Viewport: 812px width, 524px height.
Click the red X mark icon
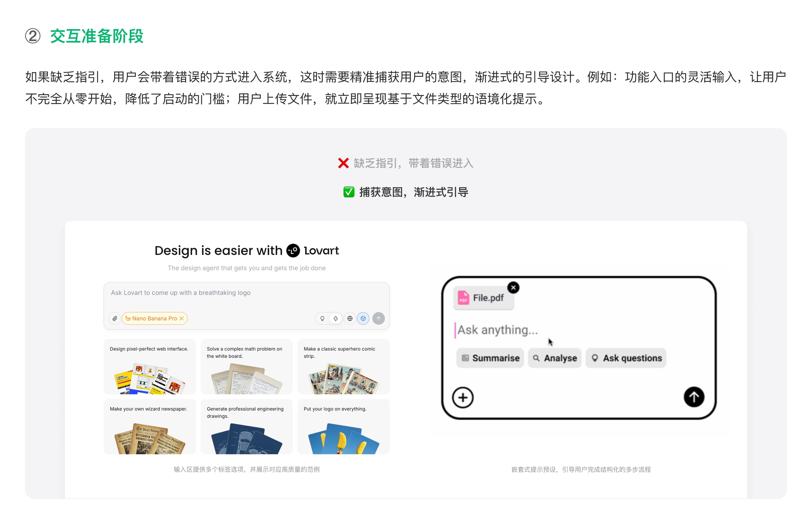tap(343, 163)
